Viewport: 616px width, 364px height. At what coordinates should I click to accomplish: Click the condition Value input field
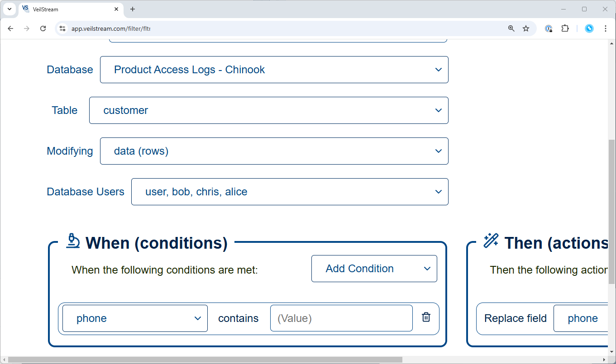341,318
